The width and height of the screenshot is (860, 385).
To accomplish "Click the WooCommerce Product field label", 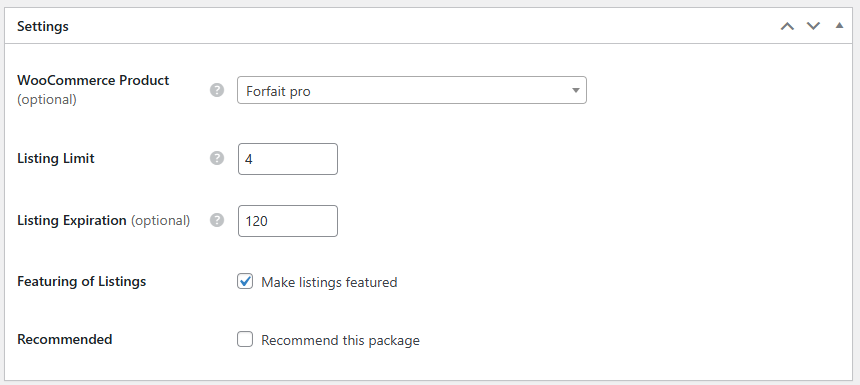I will [x=93, y=81].
